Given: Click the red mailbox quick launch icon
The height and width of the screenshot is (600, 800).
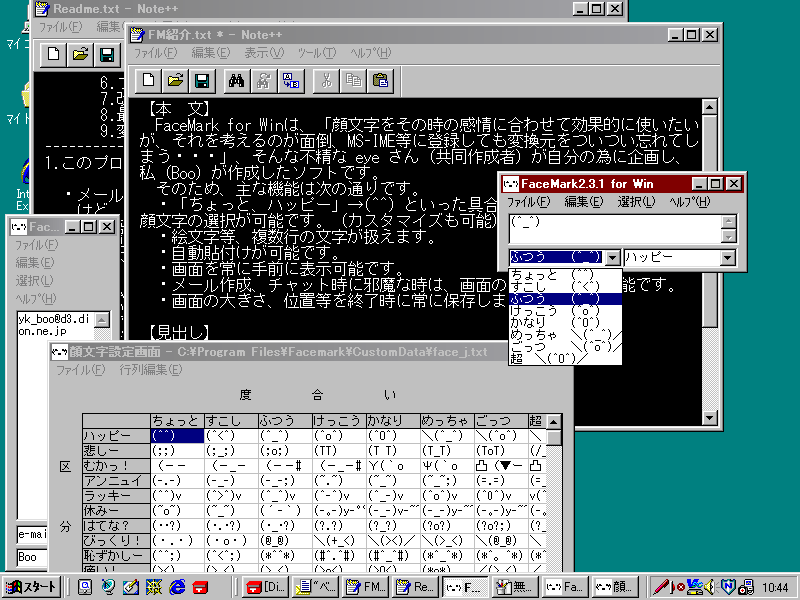Looking at the screenshot, I should tap(201, 587).
